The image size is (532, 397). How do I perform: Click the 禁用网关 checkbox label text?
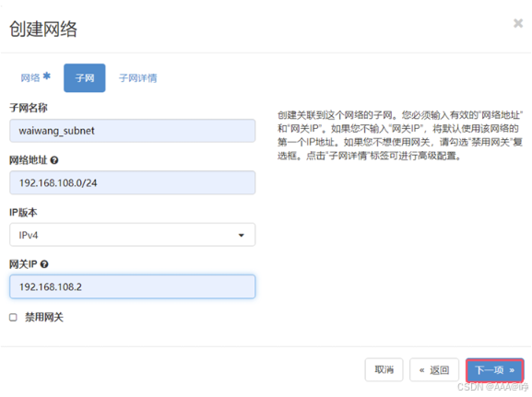pos(44,318)
